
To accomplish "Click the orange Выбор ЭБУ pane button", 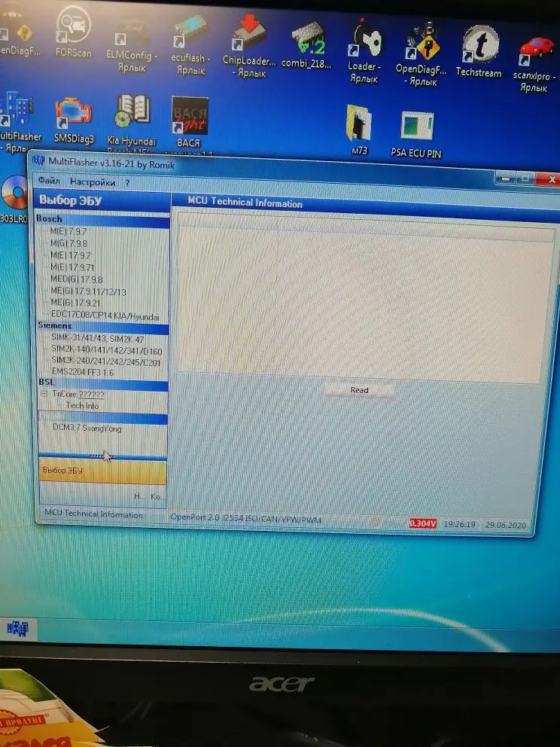I will pos(102,471).
